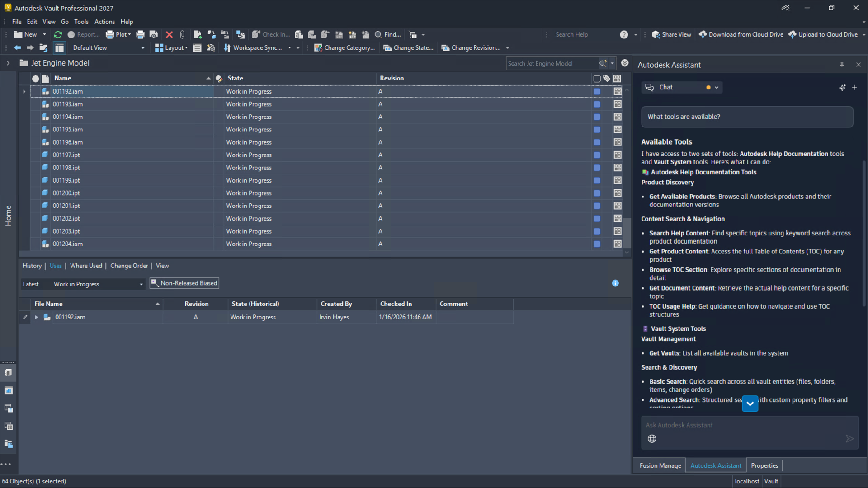Click the Print icon next to Plot
The height and width of the screenshot is (488, 868).
tap(140, 35)
